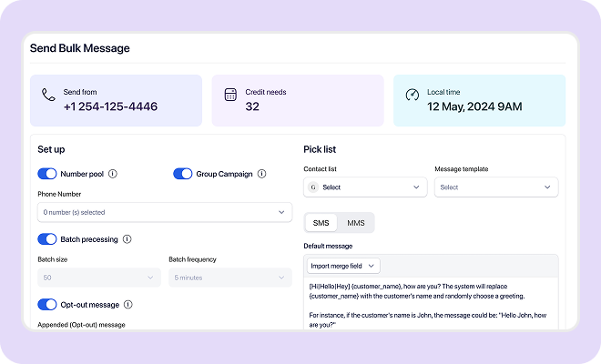Click the Appended (Opt-out) message label

81,325
